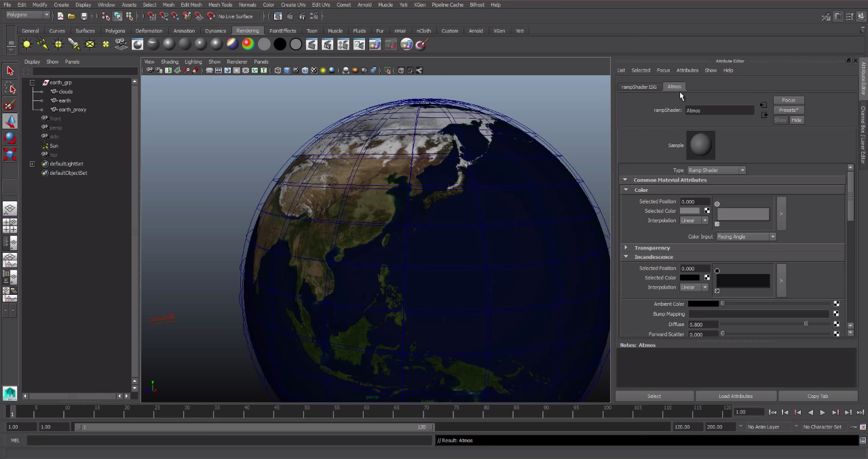Create a Ramp Shader from the shelf
The width and height of the screenshot is (868, 459).
pyautogui.click(x=232, y=44)
